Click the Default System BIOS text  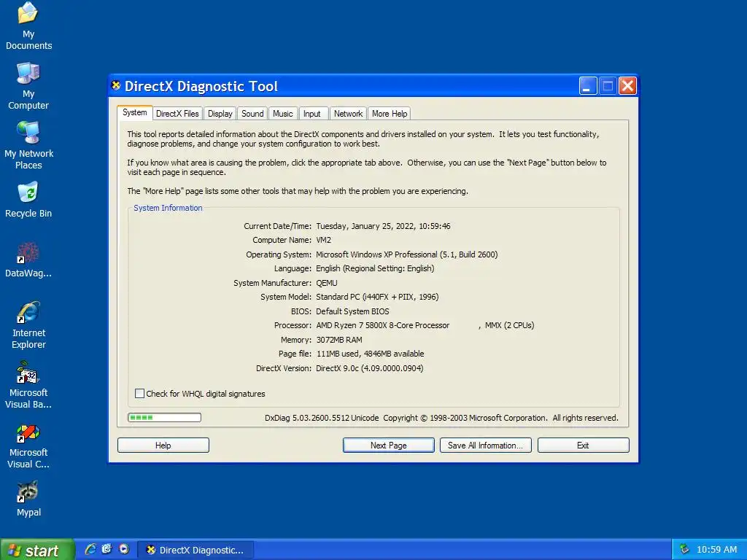352,311
